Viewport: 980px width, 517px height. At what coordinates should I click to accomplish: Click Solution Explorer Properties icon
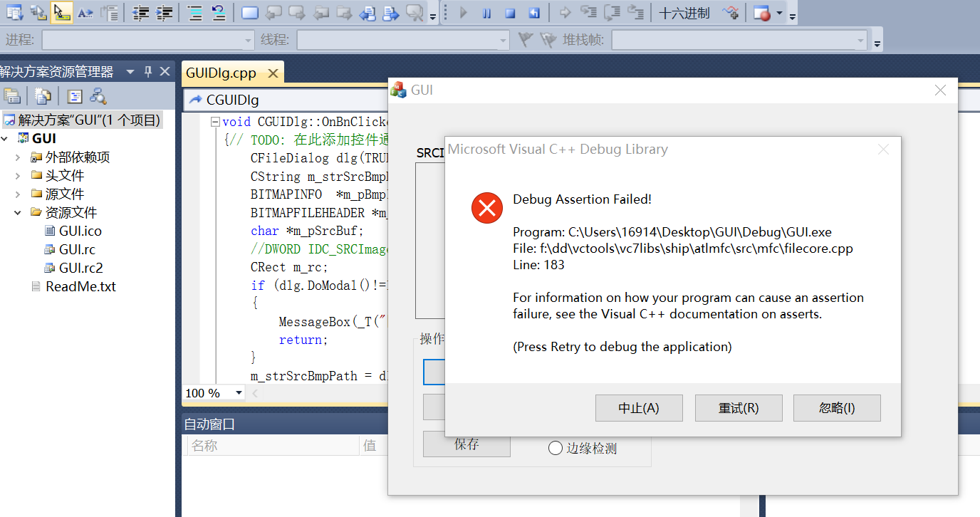click(x=12, y=96)
